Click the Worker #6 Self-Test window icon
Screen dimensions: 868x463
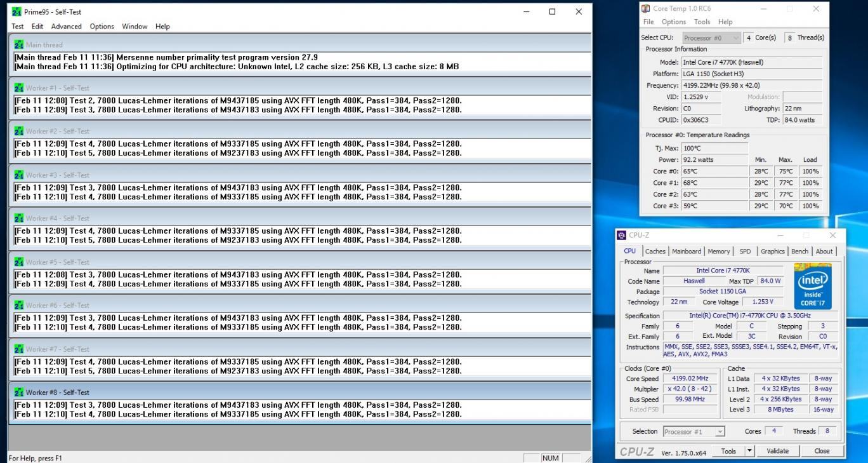[19, 305]
